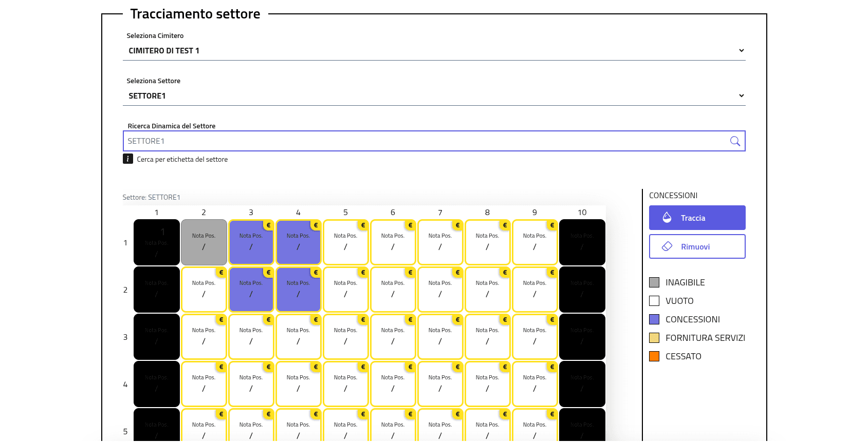Click the Rimuovi button
The image size is (868, 442).
click(697, 246)
